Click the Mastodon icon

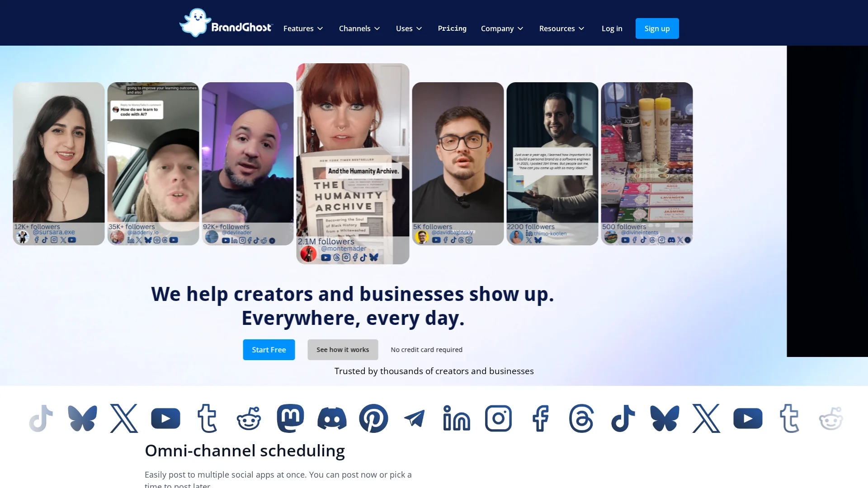(290, 418)
